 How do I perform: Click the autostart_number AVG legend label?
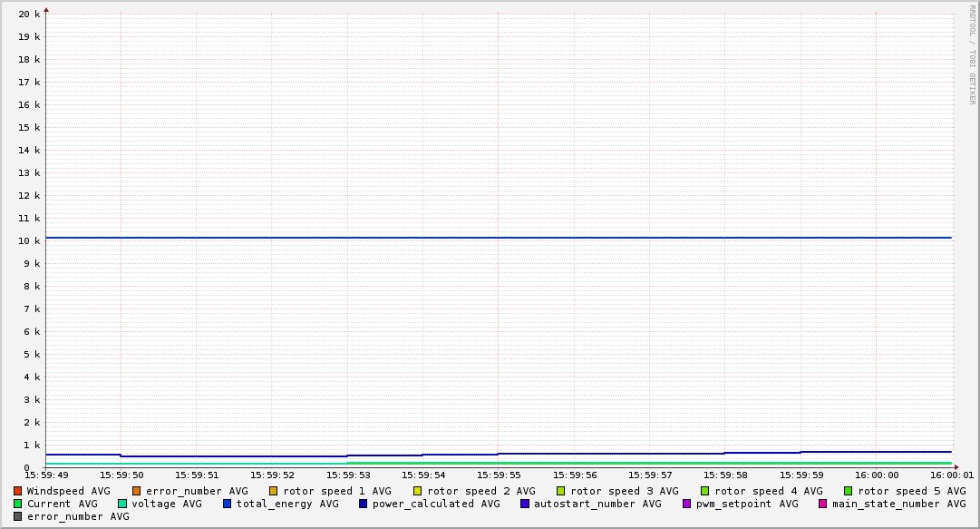[597, 504]
